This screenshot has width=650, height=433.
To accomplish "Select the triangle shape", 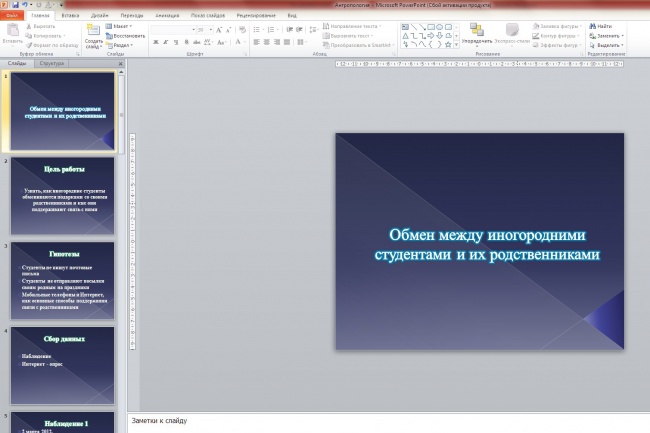I will pyautogui.click(x=405, y=36).
